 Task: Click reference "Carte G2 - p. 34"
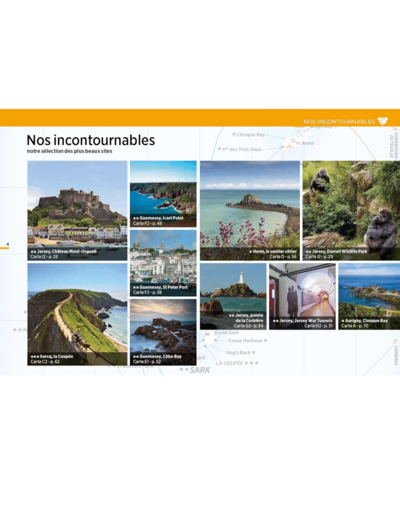248,326
